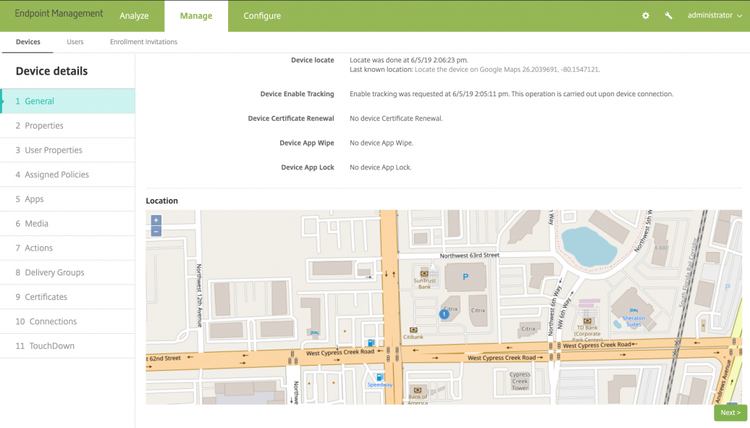Viewport: 750px width, 428px height.
Task: Click the SunTrust Bank map icon
Action: [424, 274]
